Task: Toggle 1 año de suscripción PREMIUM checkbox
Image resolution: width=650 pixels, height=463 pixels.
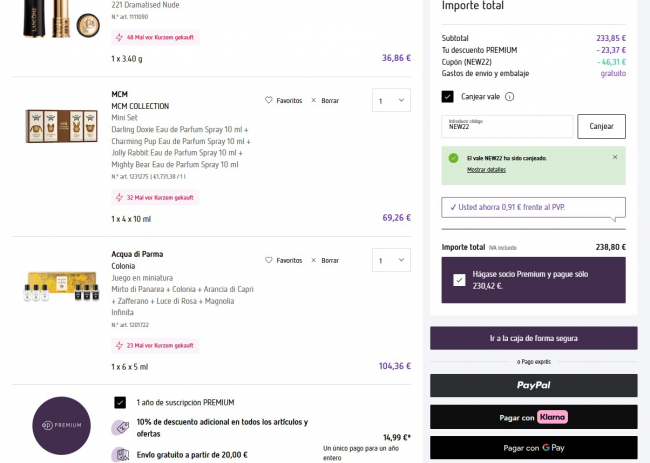Action: click(120, 402)
